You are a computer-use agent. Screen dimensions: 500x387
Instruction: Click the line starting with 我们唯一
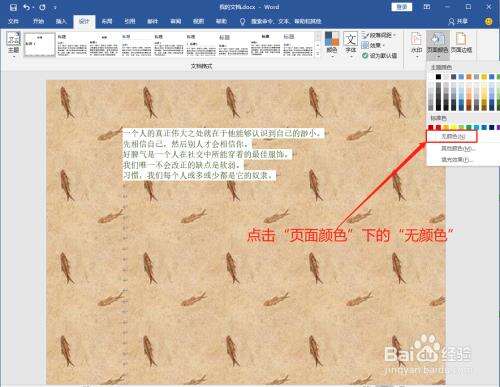tap(182, 165)
